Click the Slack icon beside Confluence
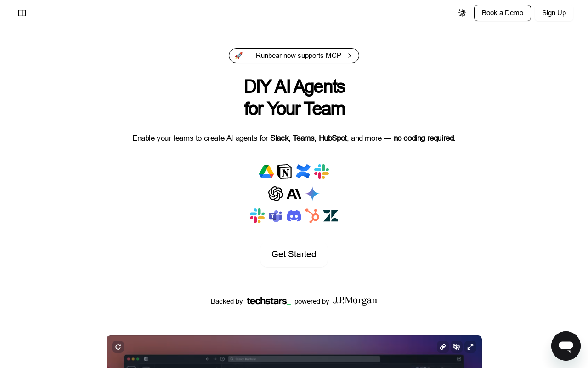 pos(322,172)
